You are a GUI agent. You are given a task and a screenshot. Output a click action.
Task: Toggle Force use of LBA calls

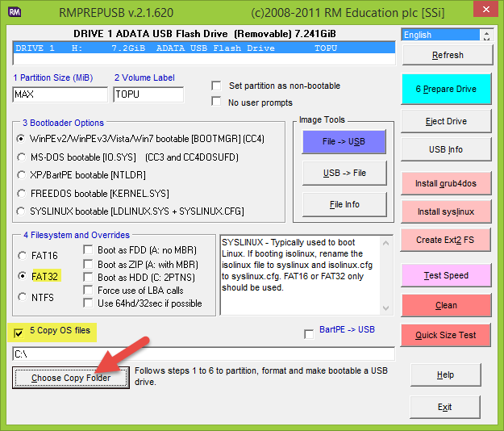pyautogui.click(x=88, y=290)
